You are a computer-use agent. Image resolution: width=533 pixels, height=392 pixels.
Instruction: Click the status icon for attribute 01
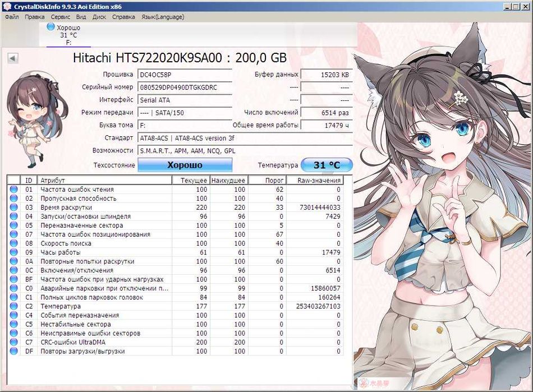[13, 189]
